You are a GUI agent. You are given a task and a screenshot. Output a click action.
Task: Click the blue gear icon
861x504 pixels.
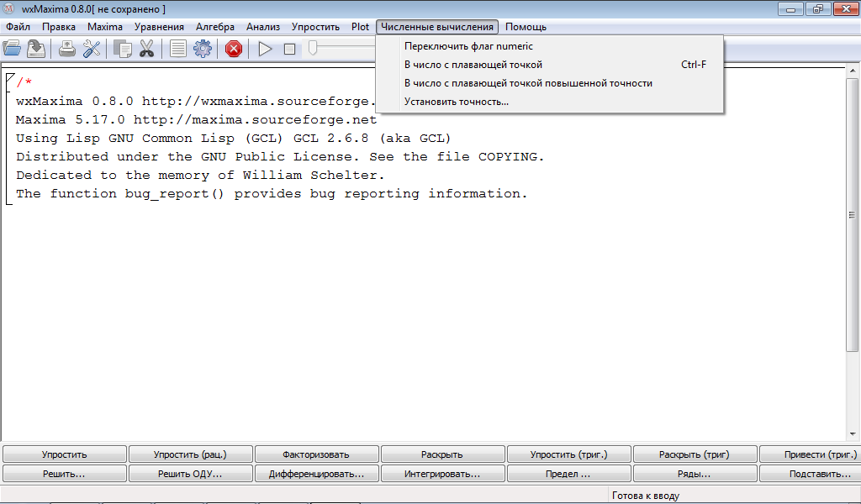[203, 49]
